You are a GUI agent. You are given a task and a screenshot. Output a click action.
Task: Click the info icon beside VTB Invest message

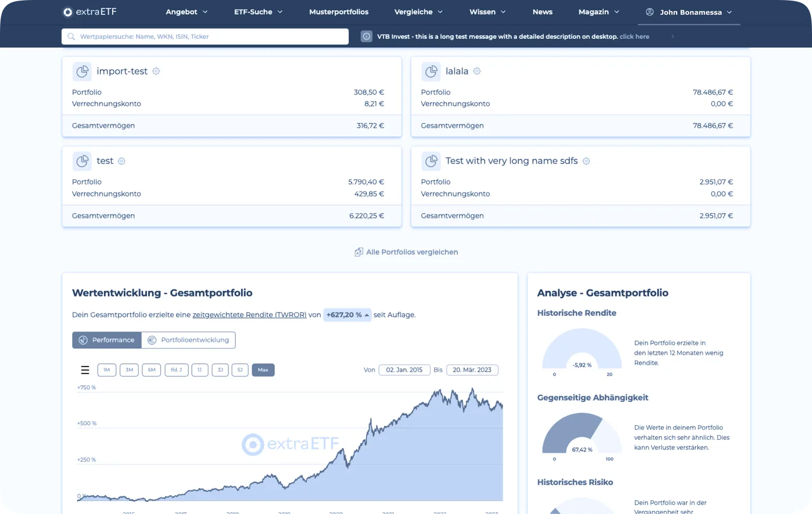coord(366,36)
